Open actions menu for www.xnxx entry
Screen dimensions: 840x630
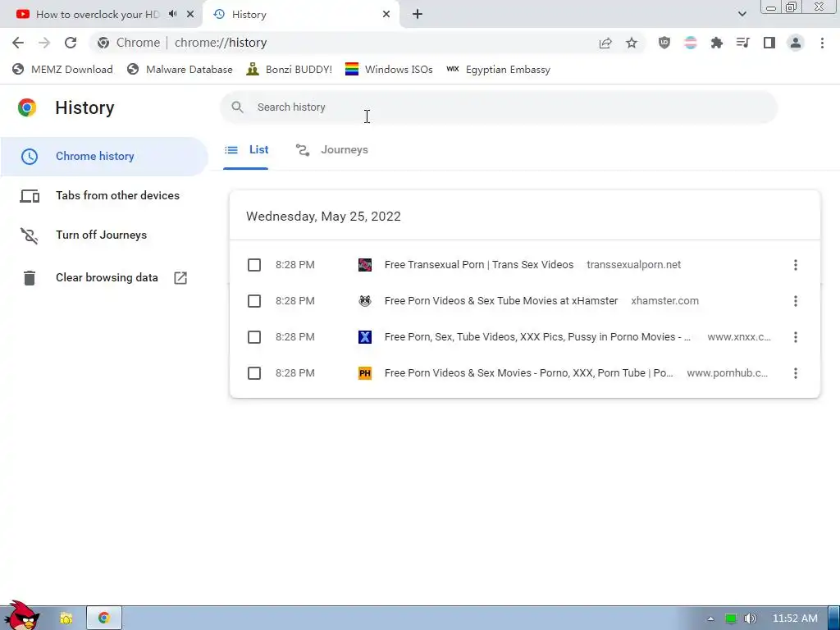pyautogui.click(x=796, y=337)
